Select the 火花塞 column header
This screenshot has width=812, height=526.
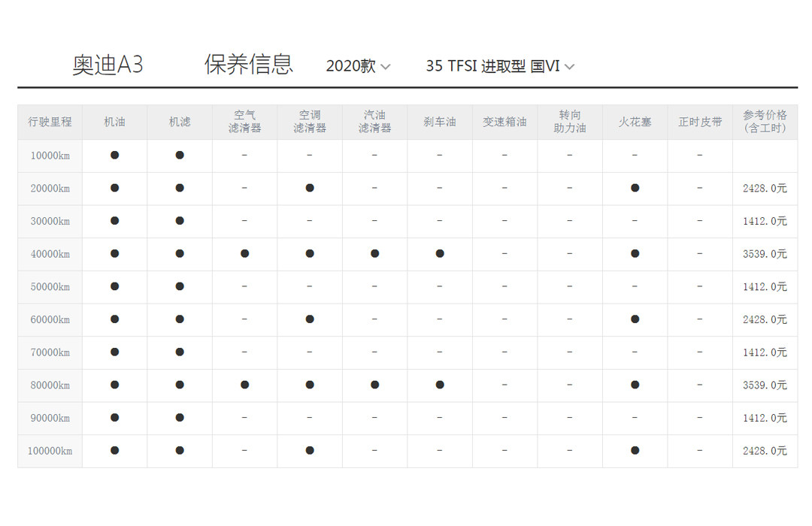tap(635, 122)
